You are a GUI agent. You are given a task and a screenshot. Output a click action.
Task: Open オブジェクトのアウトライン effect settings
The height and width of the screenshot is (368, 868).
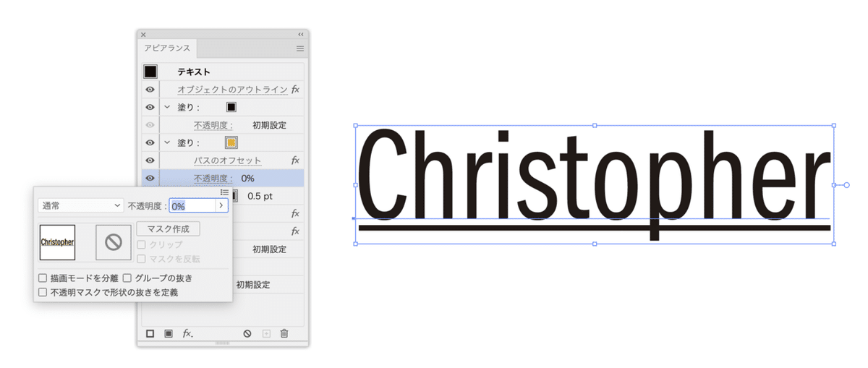click(233, 90)
